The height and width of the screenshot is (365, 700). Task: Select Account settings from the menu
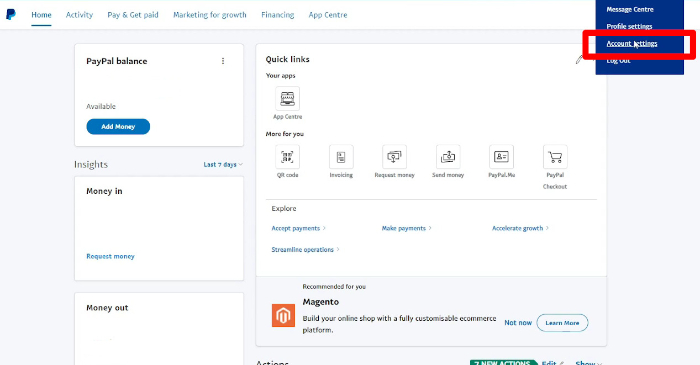tap(632, 43)
